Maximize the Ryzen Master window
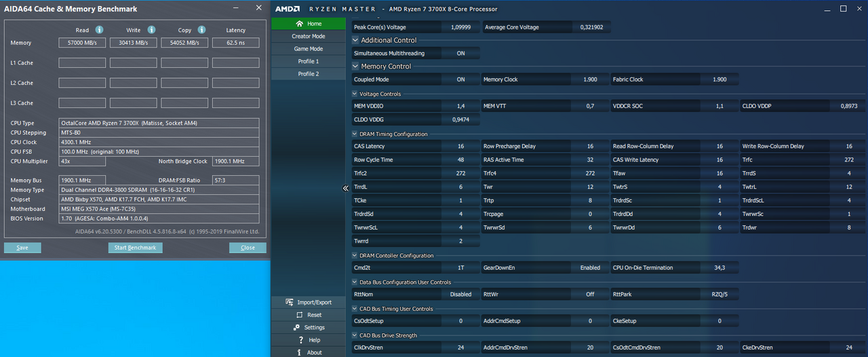 coord(843,9)
